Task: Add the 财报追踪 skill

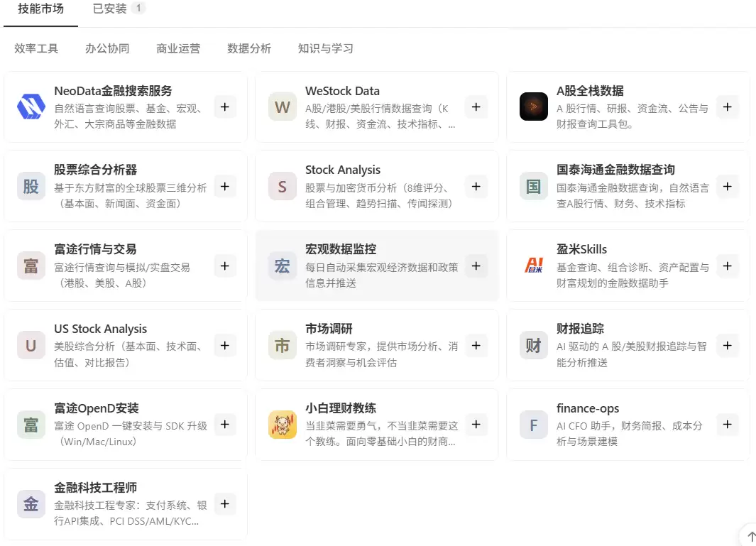Action: pyautogui.click(x=728, y=346)
